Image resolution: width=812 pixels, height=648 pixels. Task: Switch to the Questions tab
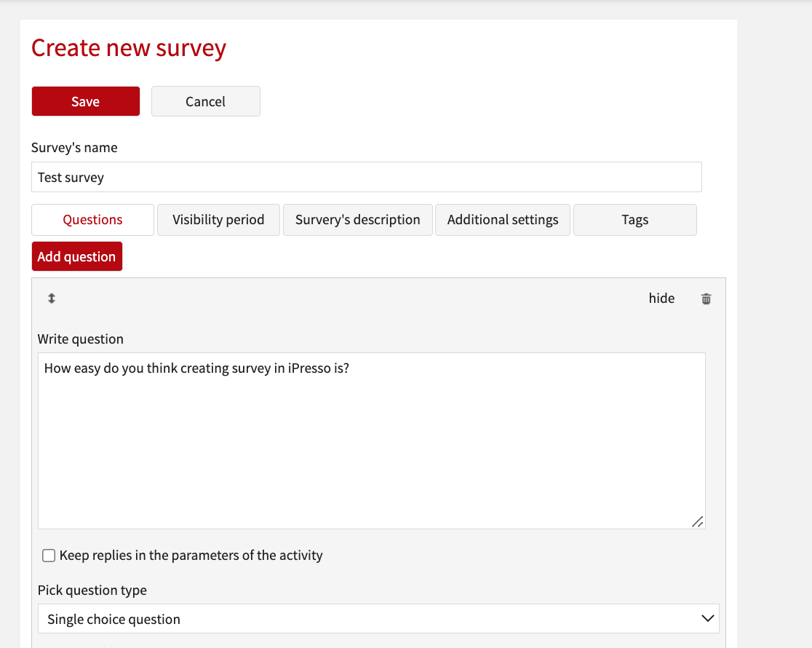(x=92, y=220)
